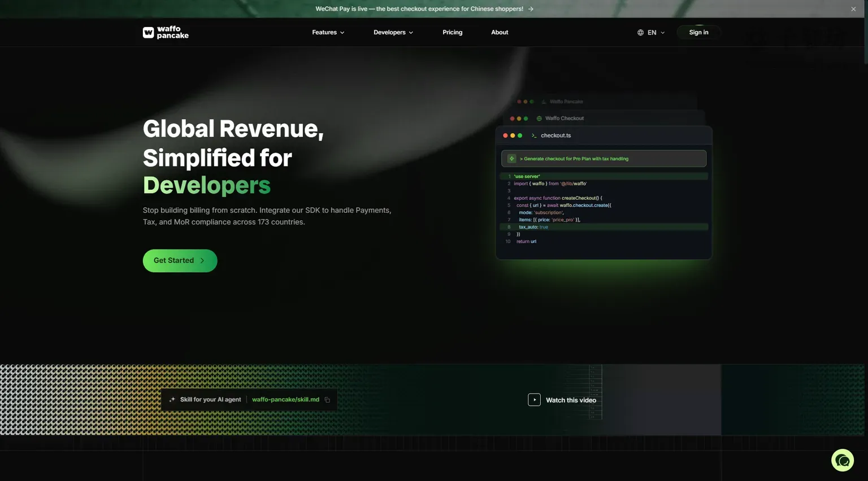
Task: Follow the arrow in the WeChat Pay banner
Action: [531, 9]
